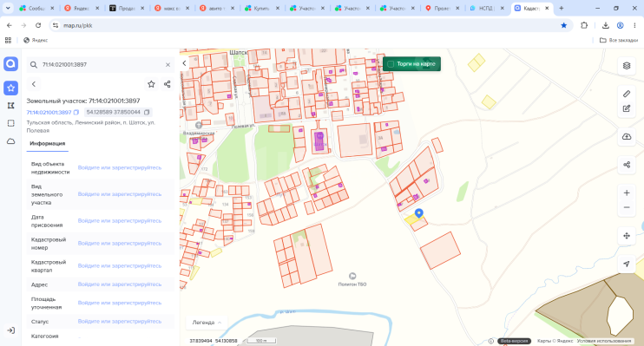Screen dimensions: 644x346
Task: Zoom in the map with plus button
Action: point(627,193)
